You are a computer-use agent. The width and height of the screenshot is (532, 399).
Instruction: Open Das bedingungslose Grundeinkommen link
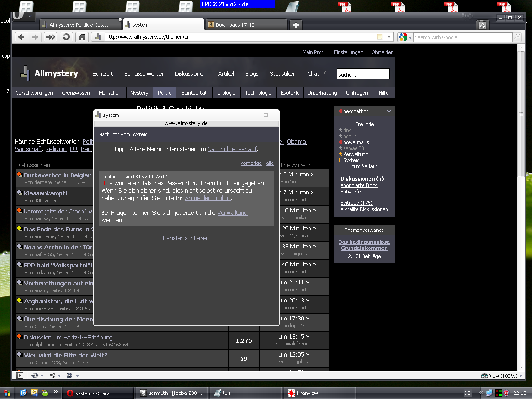pos(364,245)
